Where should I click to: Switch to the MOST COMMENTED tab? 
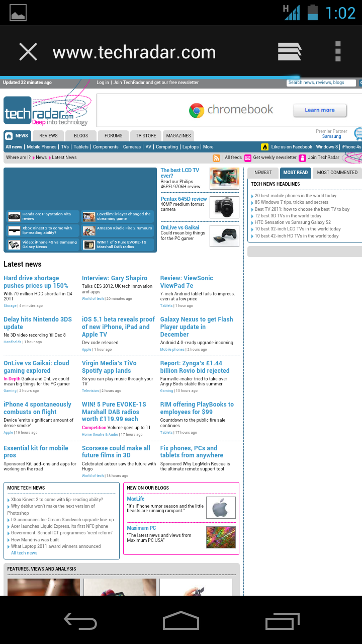click(x=337, y=173)
